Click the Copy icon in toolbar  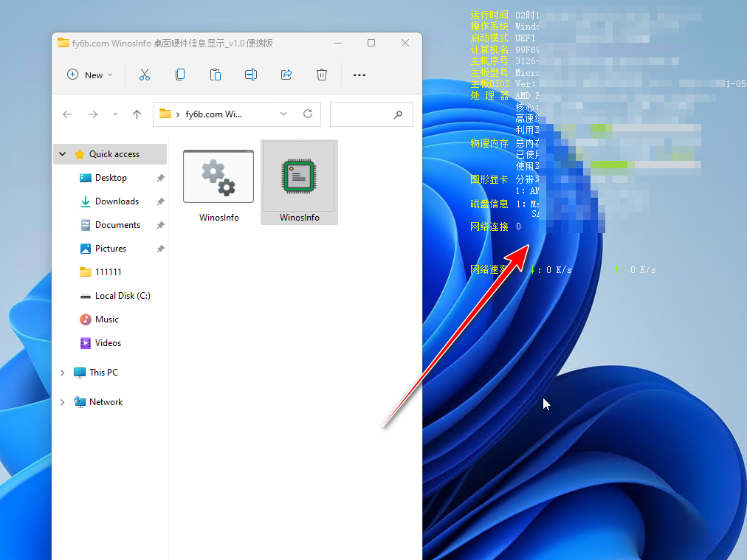180,75
